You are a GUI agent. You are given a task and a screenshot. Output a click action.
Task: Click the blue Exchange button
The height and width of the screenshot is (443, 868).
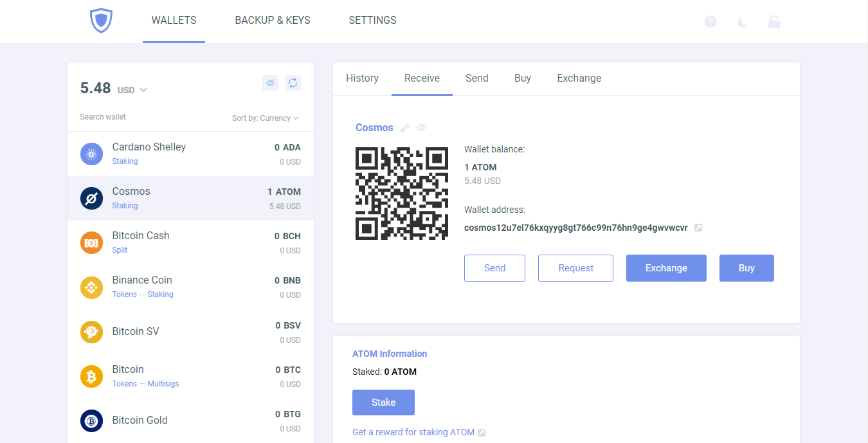[x=666, y=268]
